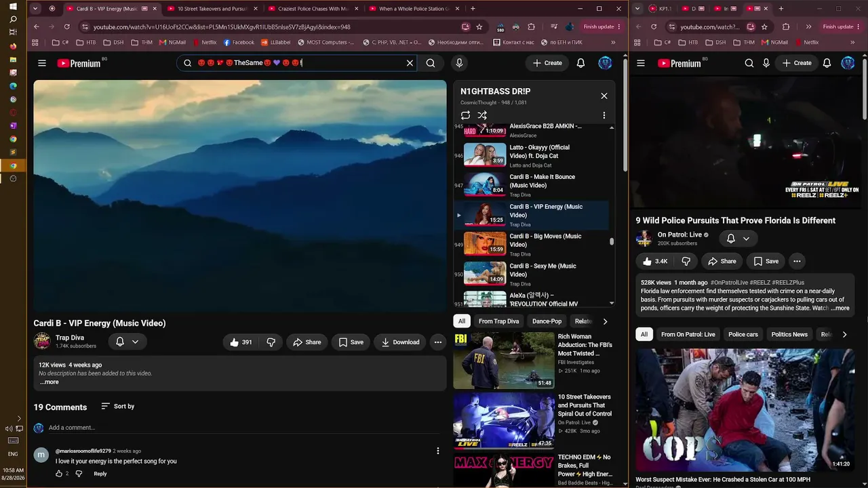Expand the video description with ...more
The height and width of the screenshot is (488, 868).
tap(50, 382)
